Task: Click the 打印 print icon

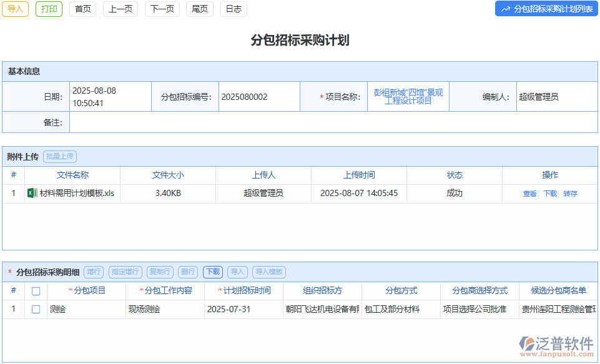Action: pos(49,9)
